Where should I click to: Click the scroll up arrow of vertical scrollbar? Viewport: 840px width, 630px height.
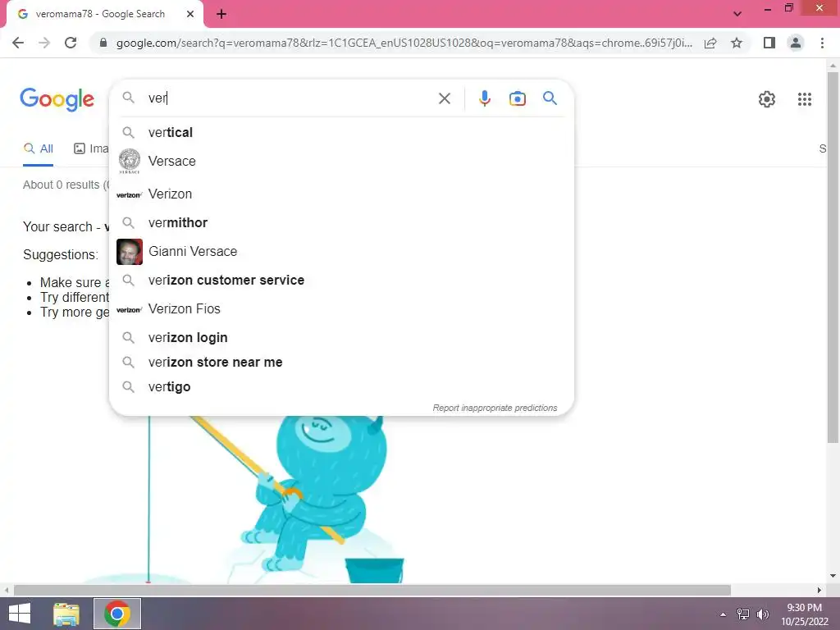833,66
